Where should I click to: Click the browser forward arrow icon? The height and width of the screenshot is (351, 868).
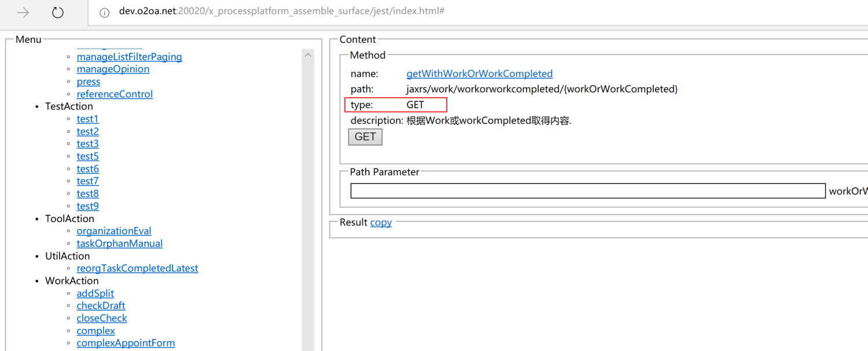(23, 12)
